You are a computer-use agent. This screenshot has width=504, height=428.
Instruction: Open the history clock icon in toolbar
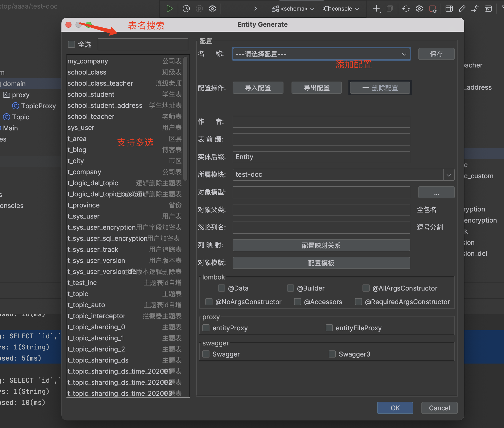point(186,9)
